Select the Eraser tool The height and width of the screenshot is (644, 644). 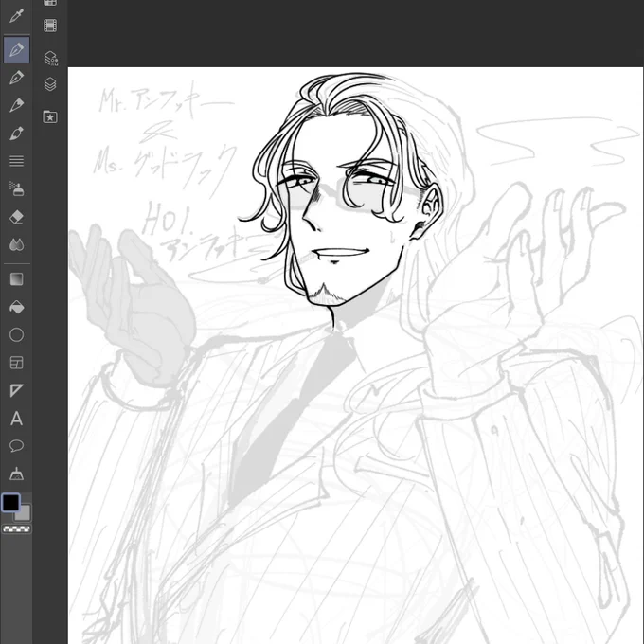coord(16,217)
